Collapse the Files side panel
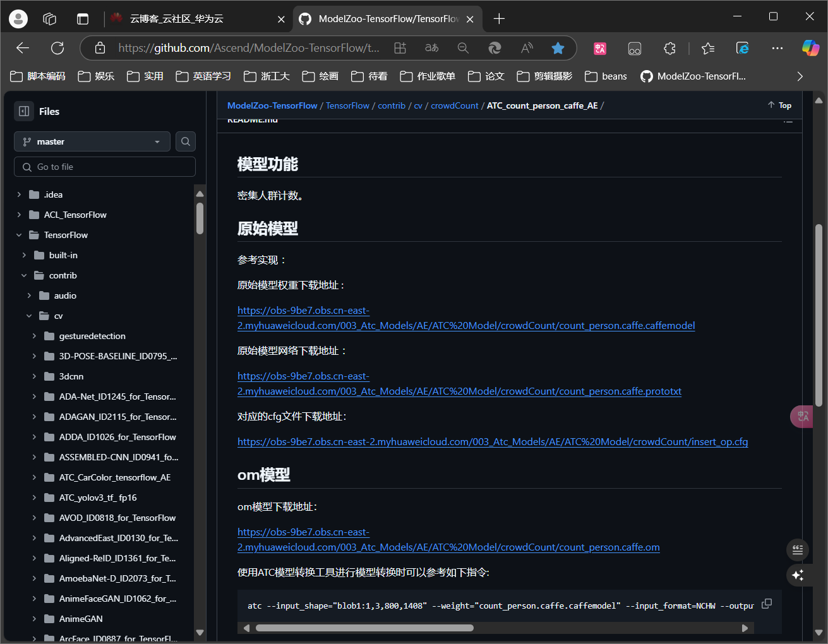Screen dimensions: 828x644 [24, 111]
